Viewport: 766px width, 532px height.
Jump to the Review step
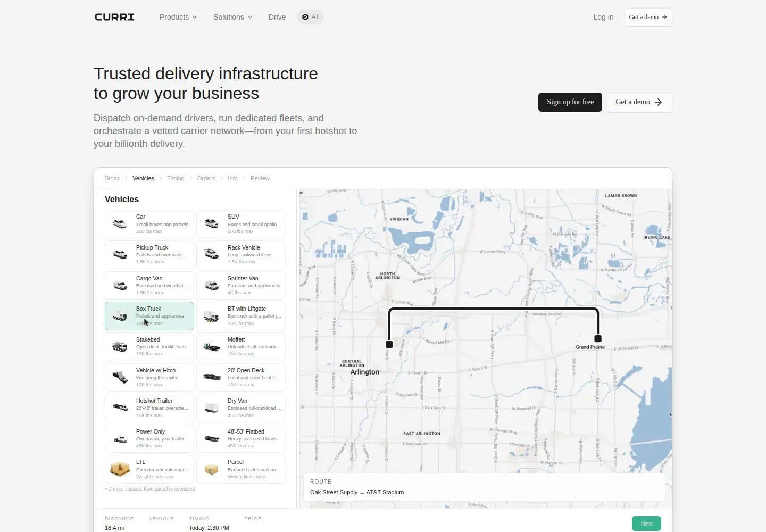click(260, 178)
